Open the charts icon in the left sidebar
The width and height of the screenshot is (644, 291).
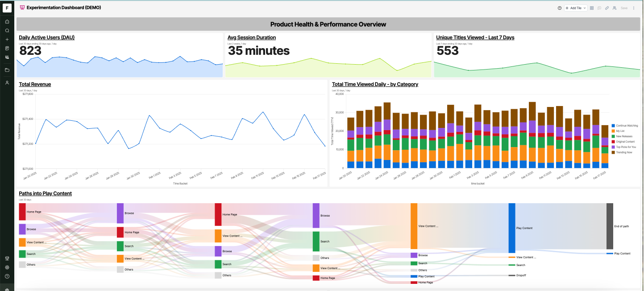[7, 57]
